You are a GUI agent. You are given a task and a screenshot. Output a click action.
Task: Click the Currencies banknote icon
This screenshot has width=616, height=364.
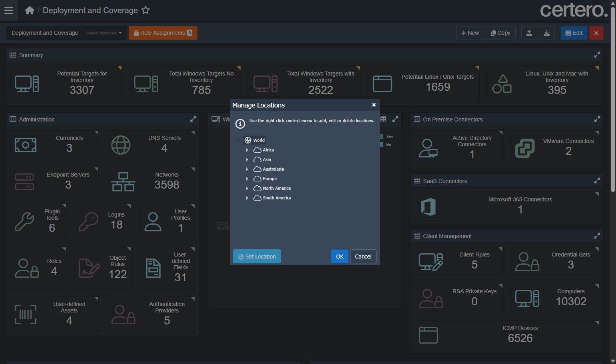tap(26, 145)
